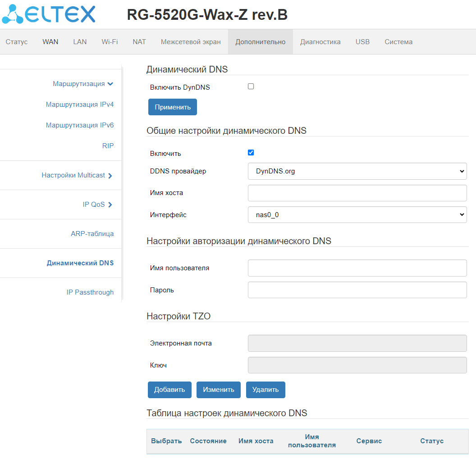The image size is (476, 459).
Task: Click the Выбрать column header
Action: (x=166, y=441)
